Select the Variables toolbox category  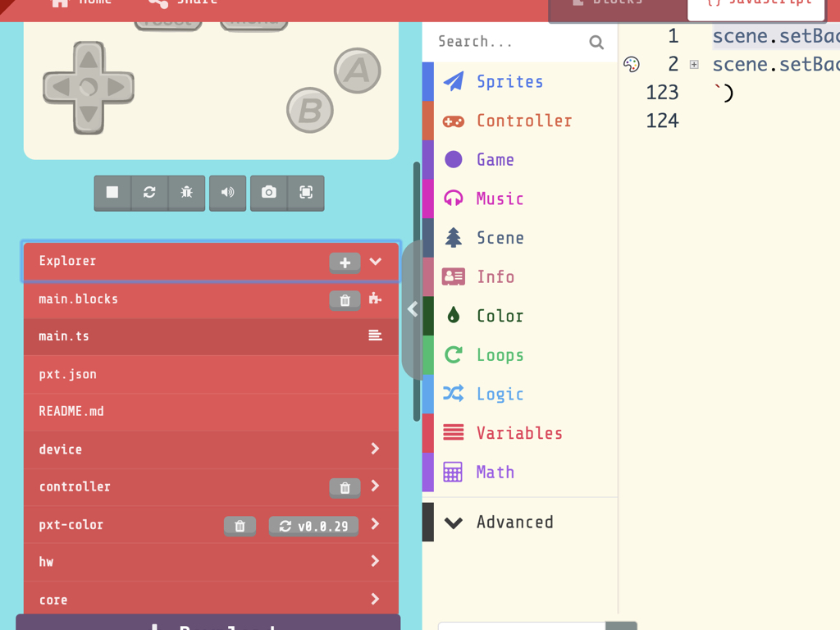click(519, 433)
